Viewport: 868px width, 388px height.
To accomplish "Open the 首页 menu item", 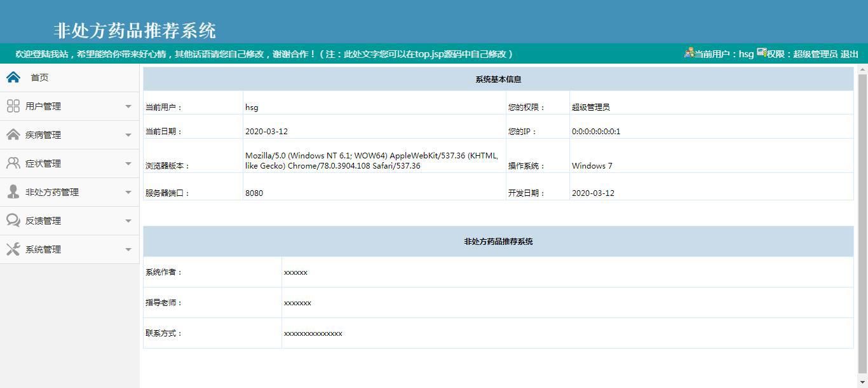I will click(69, 78).
